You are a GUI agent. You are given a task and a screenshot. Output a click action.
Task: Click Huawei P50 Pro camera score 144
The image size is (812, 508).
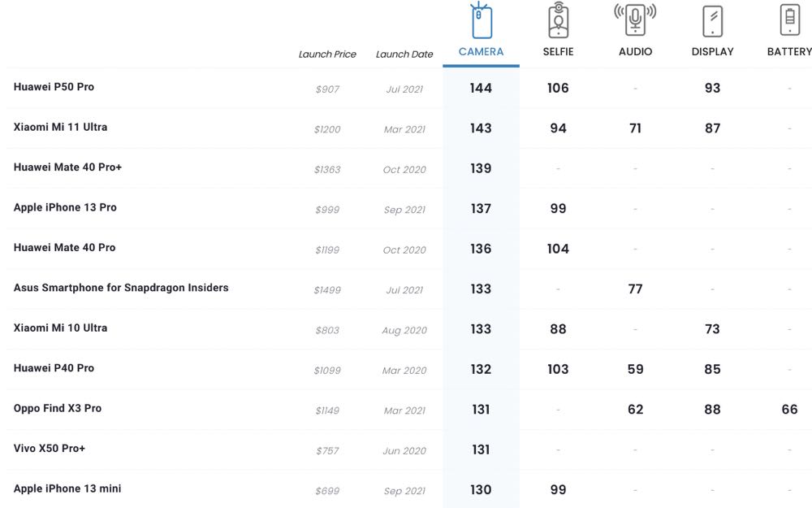(x=481, y=88)
